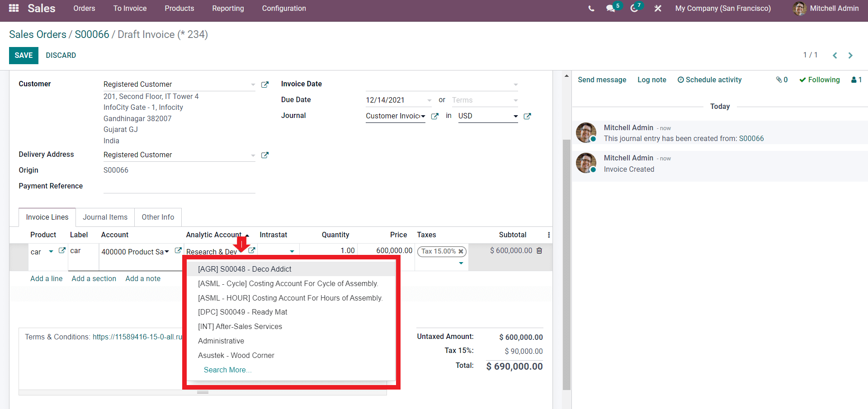Screen dimensions: 868x409
Task: Click Send message in chatter
Action: pos(602,80)
